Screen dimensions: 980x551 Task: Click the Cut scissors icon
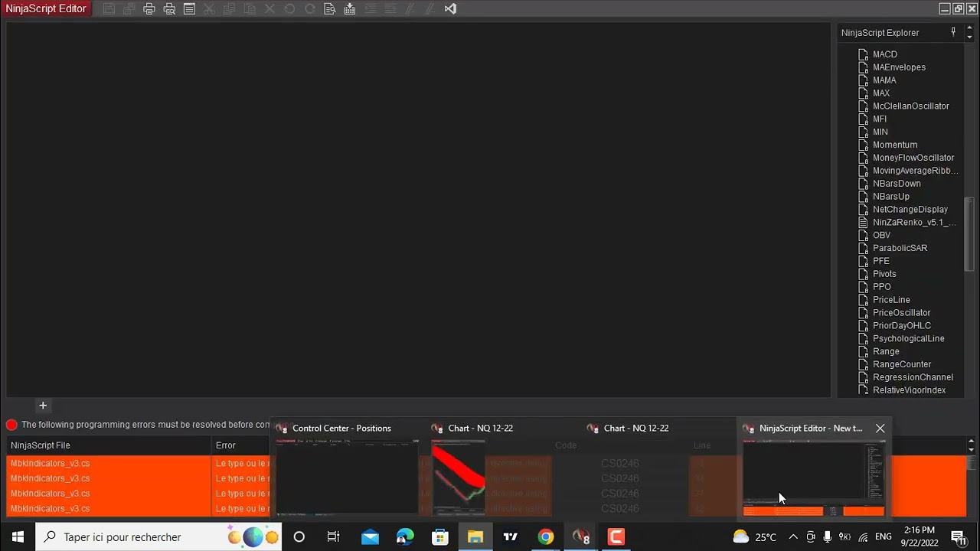209,9
